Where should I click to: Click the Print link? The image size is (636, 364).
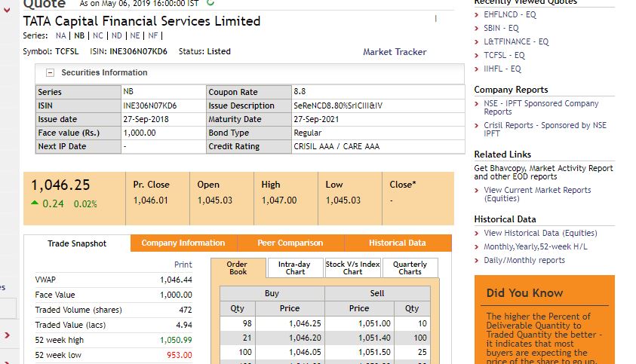(183, 265)
